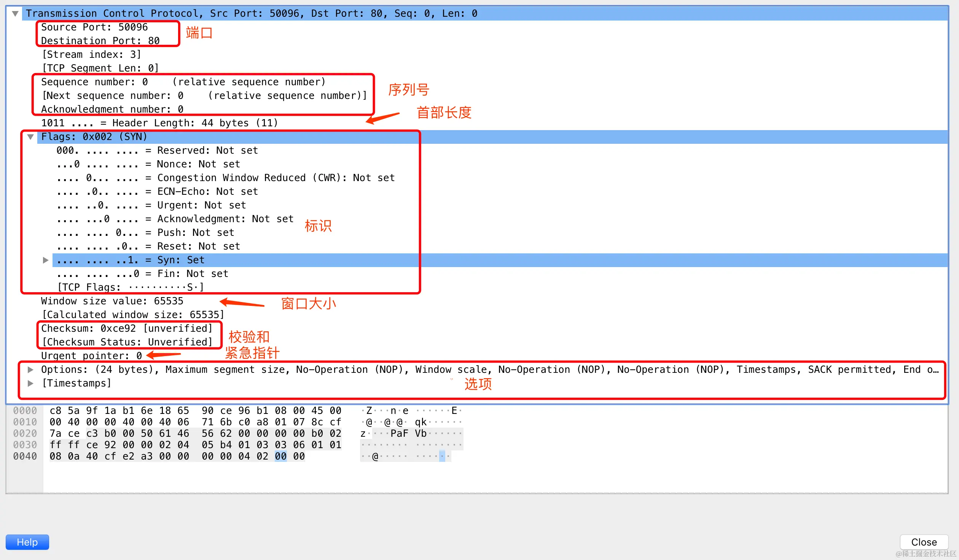This screenshot has height=560, width=959.
Task: Click the Close button
Action: pyautogui.click(x=924, y=542)
